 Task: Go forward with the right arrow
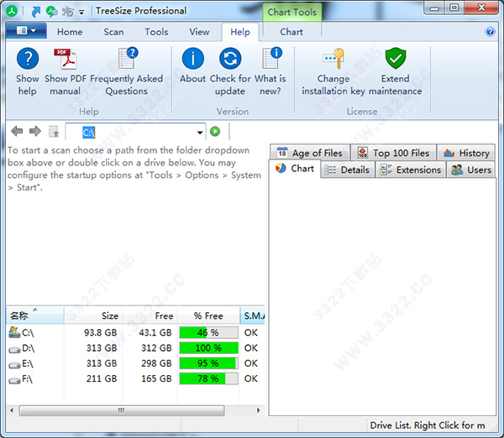pyautogui.click(x=35, y=131)
